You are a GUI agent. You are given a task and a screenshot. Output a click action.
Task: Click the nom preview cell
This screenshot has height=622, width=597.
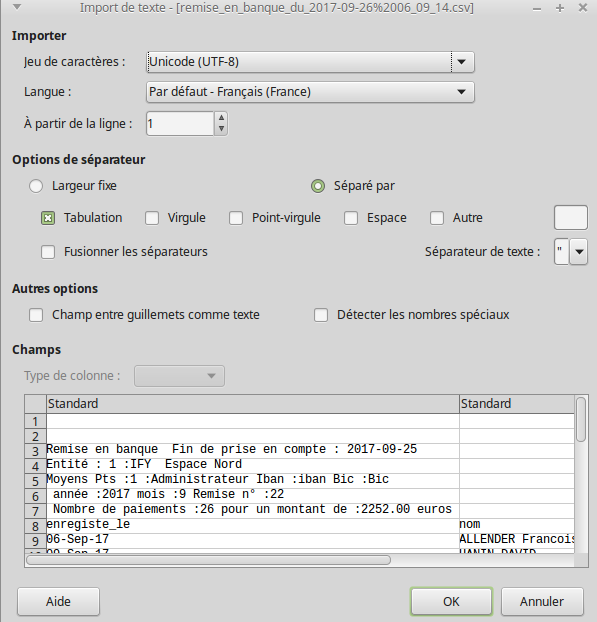pyautogui.click(x=517, y=525)
